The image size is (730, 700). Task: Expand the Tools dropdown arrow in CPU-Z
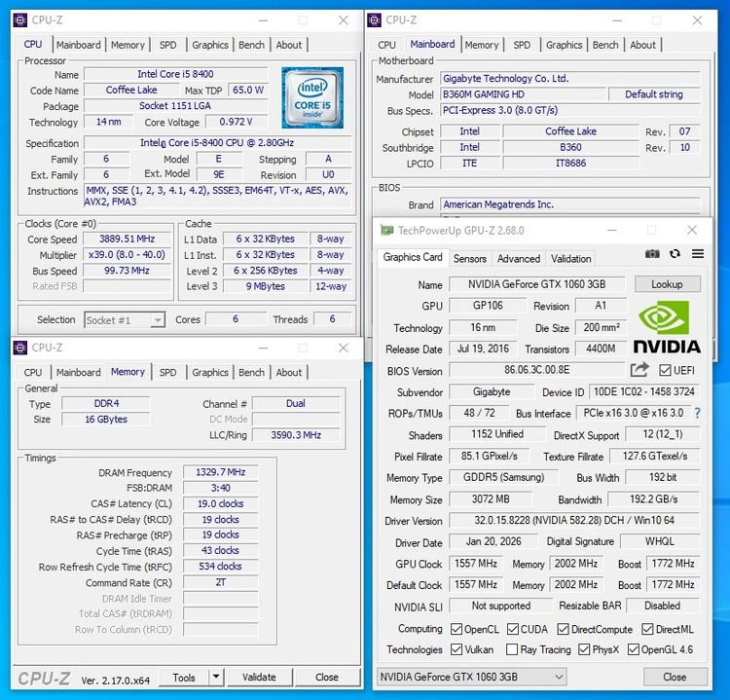[215, 678]
